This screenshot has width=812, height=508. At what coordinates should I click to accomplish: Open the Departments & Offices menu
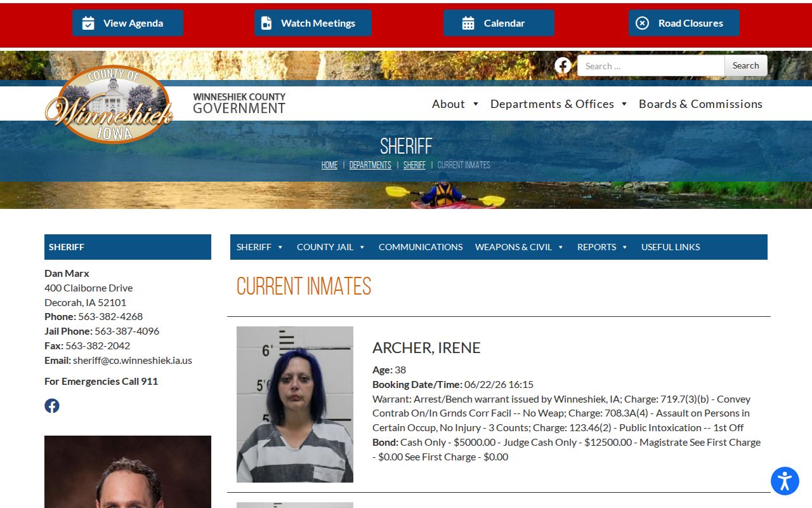[552, 104]
